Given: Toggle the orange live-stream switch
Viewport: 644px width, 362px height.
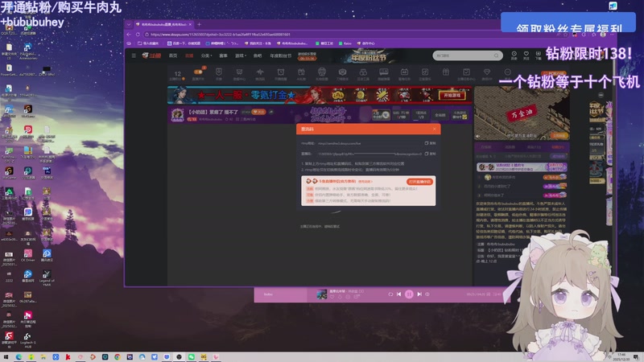Looking at the screenshot, I should click(198, 72).
